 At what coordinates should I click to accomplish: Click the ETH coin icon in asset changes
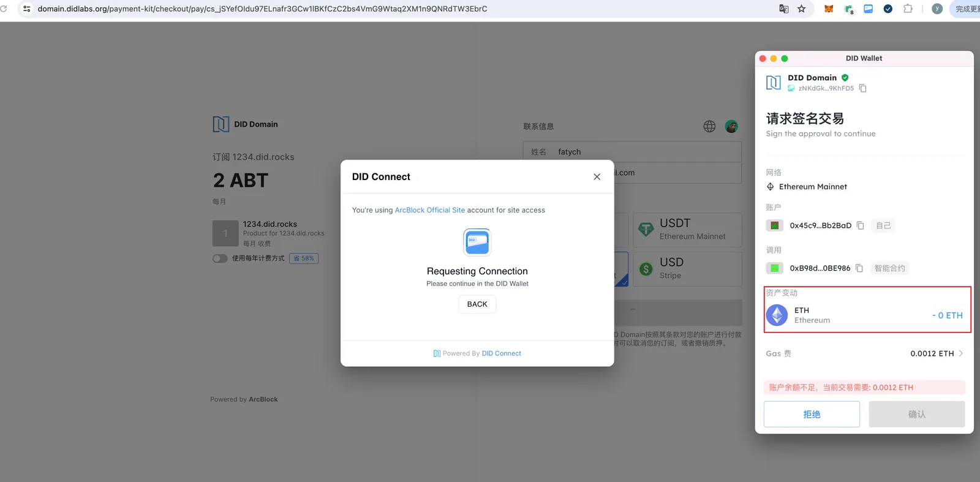[777, 315]
